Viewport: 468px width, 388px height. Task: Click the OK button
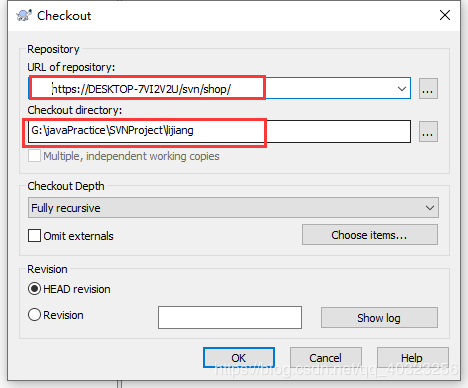tap(239, 358)
